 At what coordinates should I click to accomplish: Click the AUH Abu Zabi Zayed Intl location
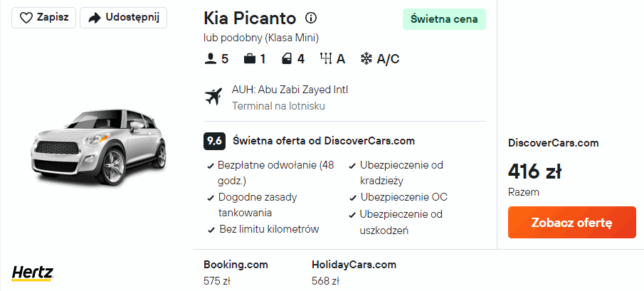click(x=290, y=90)
